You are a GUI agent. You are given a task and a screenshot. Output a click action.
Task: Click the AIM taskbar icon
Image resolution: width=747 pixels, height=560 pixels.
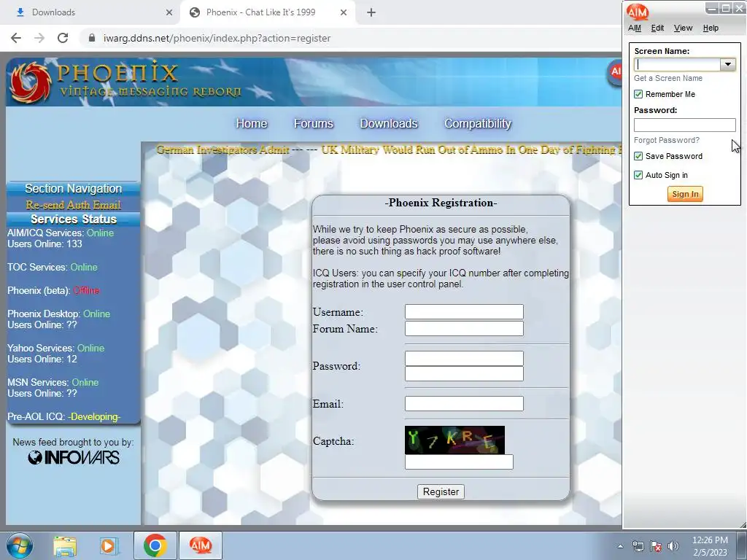(x=201, y=545)
